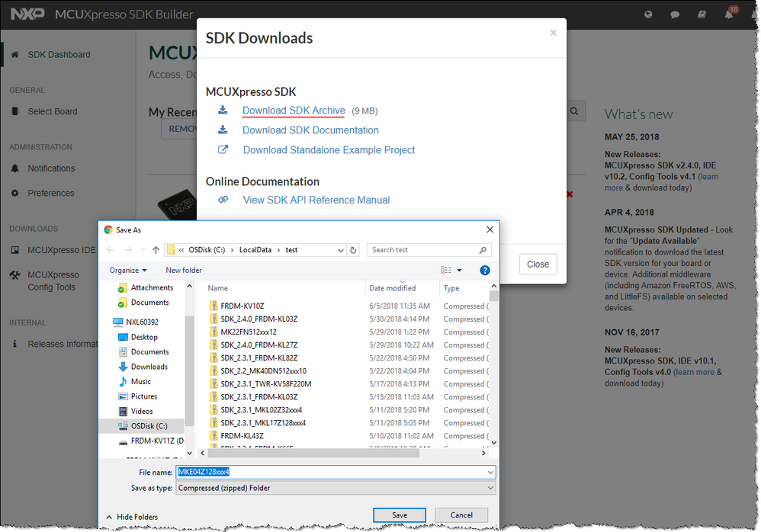This screenshot has height=532, width=761.
Task: Go up one folder level in Save As
Action: (156, 250)
